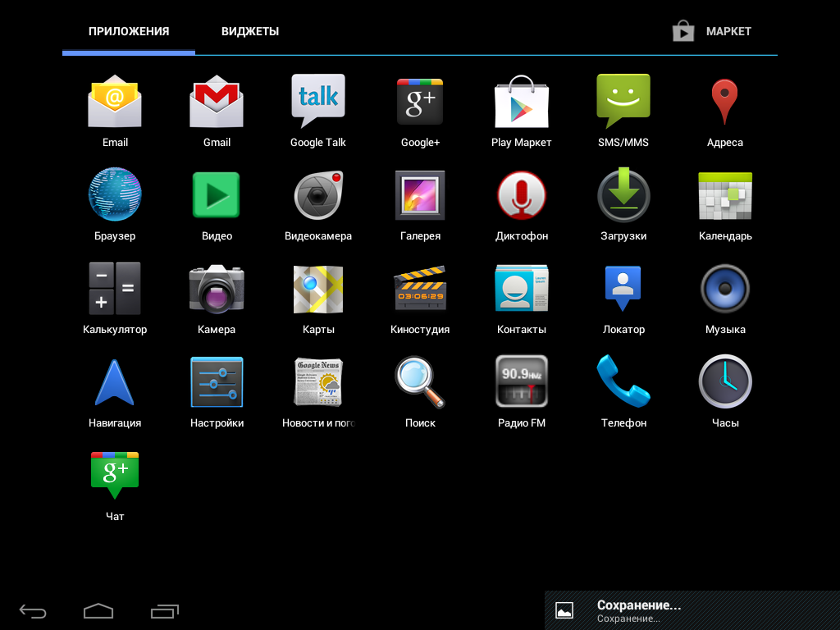Launch the Диктофон voice recorder
Screen dimensions: 840x630
[521, 204]
